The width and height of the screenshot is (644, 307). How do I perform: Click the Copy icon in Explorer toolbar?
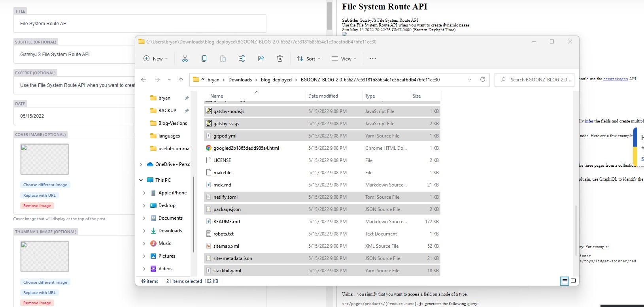(204, 58)
